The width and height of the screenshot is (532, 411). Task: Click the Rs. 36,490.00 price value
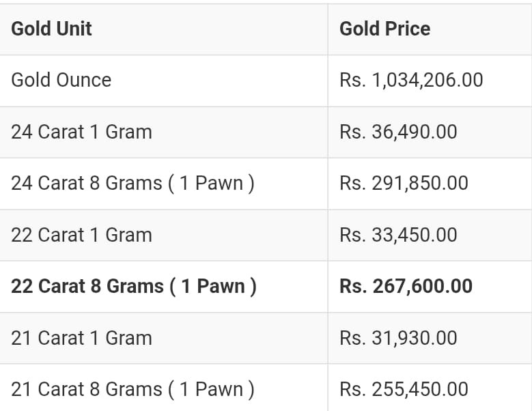(398, 132)
